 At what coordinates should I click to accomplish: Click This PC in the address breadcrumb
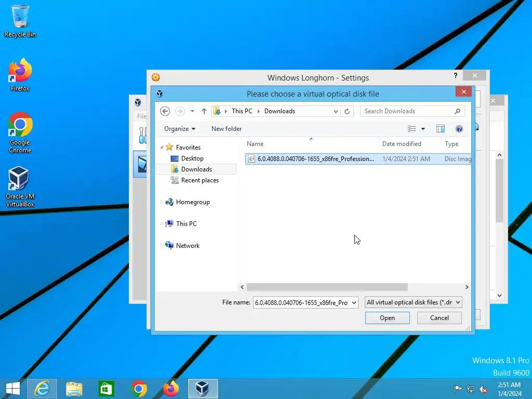pyautogui.click(x=242, y=111)
